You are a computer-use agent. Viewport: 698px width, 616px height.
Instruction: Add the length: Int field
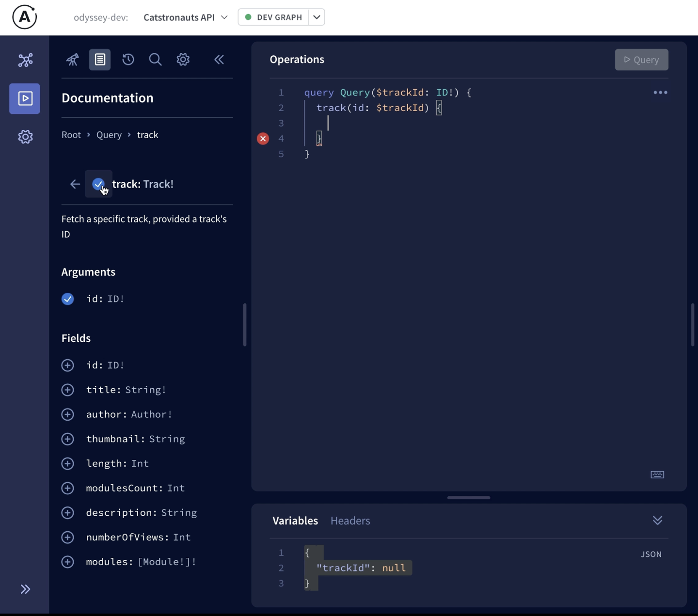[68, 464]
